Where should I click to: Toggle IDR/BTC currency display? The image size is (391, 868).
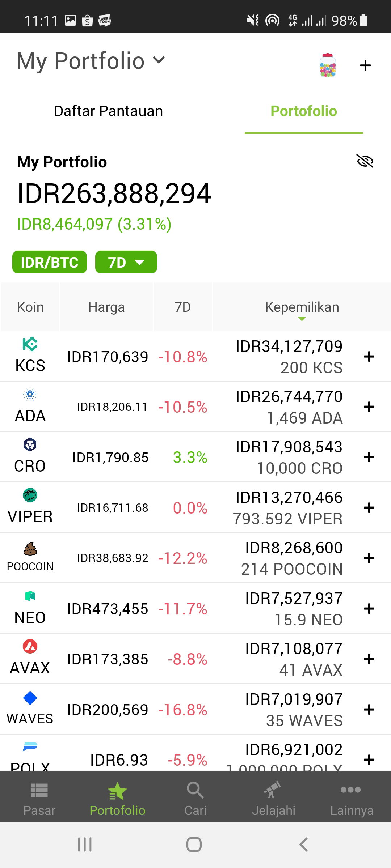point(50,262)
